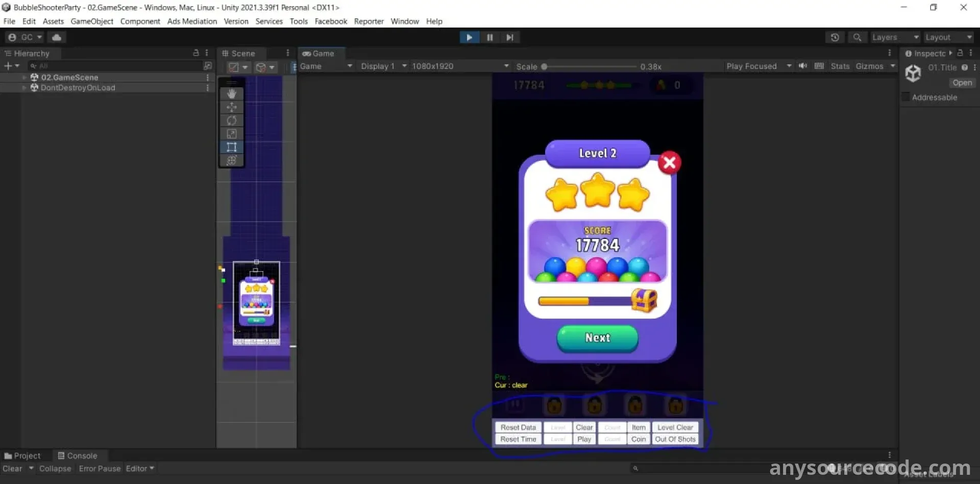Expand the 02.GameScene hierarchy item

pos(24,78)
